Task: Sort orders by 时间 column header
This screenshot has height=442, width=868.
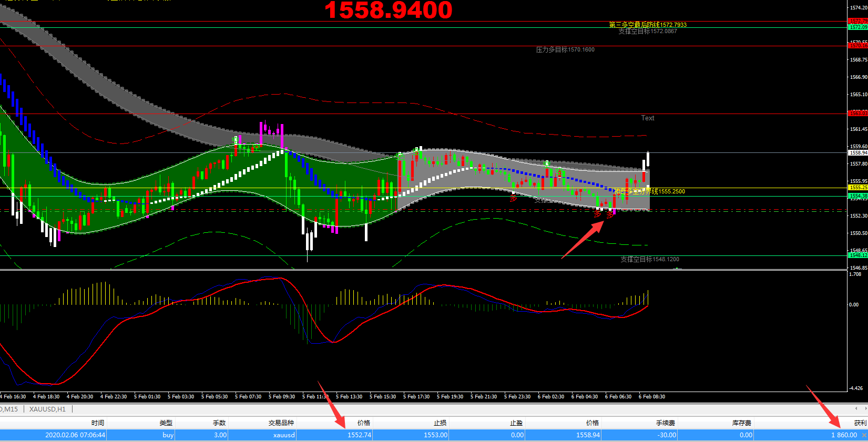Action: coord(98,423)
